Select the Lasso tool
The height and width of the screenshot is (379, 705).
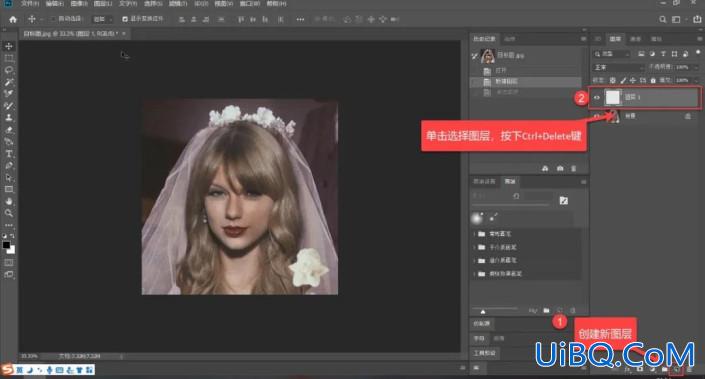click(x=9, y=70)
